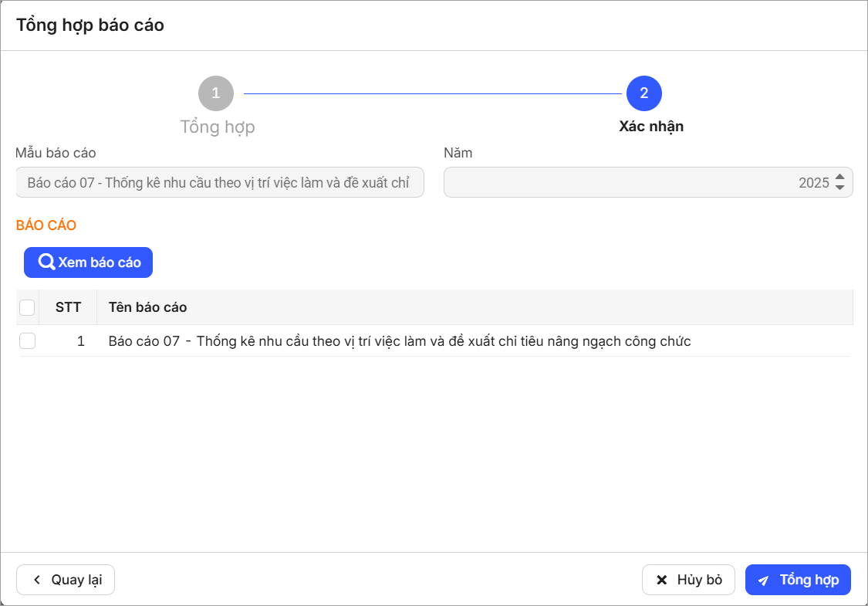The width and height of the screenshot is (868, 606).
Task: Toggle the select-all checkbox in table header
Action: (27, 307)
